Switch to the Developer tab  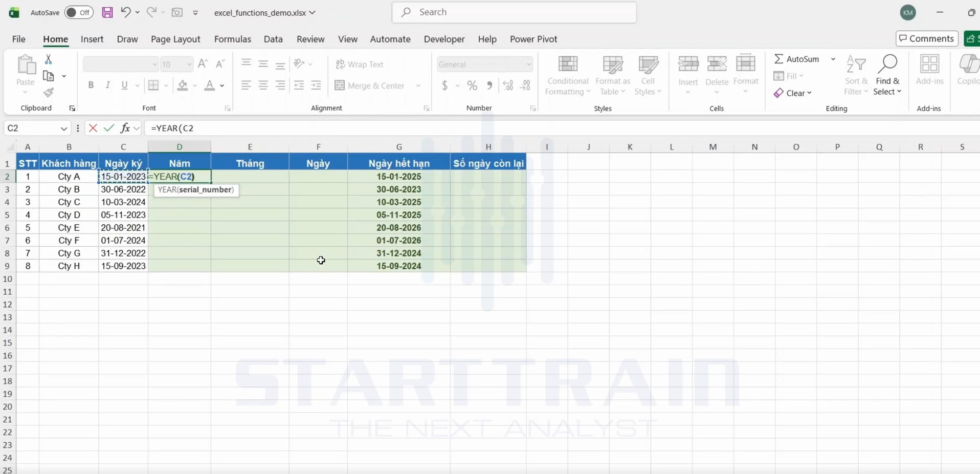tap(444, 39)
